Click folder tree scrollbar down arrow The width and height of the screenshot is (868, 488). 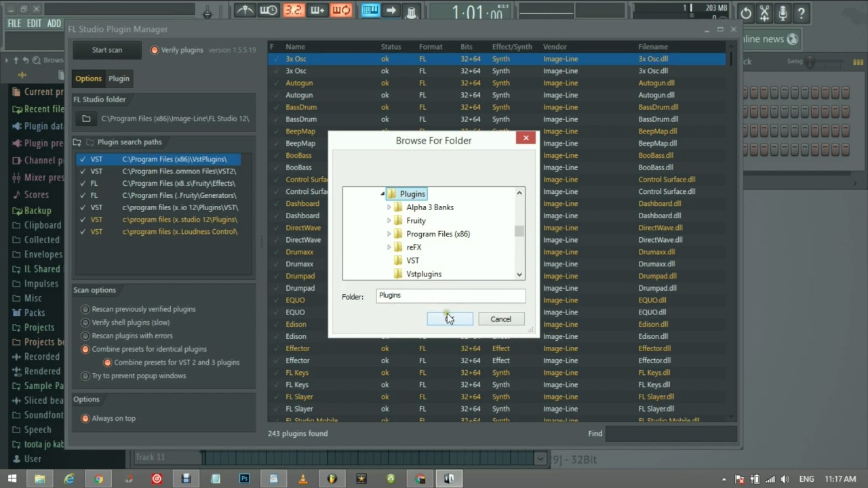pos(519,274)
